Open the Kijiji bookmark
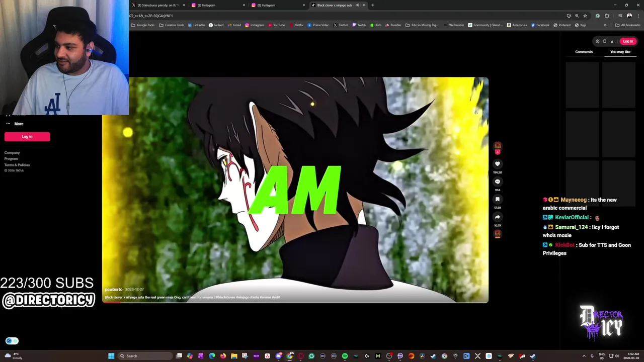Screen dimensions: 644x362 [x=580, y=25]
